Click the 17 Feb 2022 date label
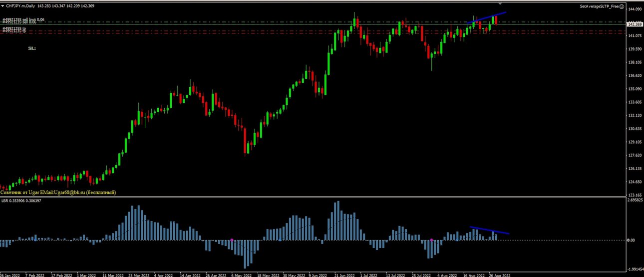Image resolution: width=644 pixels, height=277 pixels. click(61, 275)
